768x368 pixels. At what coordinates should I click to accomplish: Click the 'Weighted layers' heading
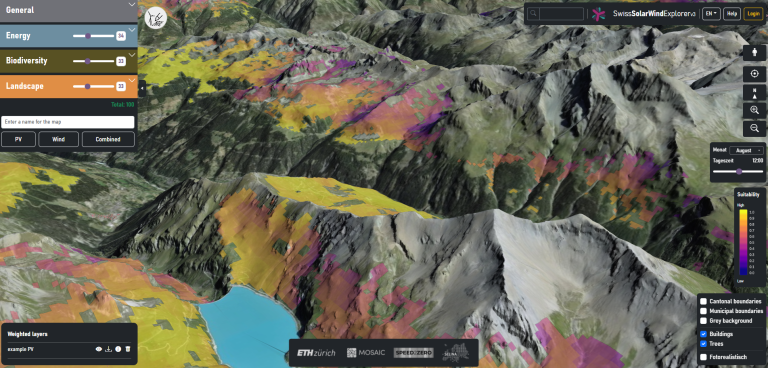[27, 334]
